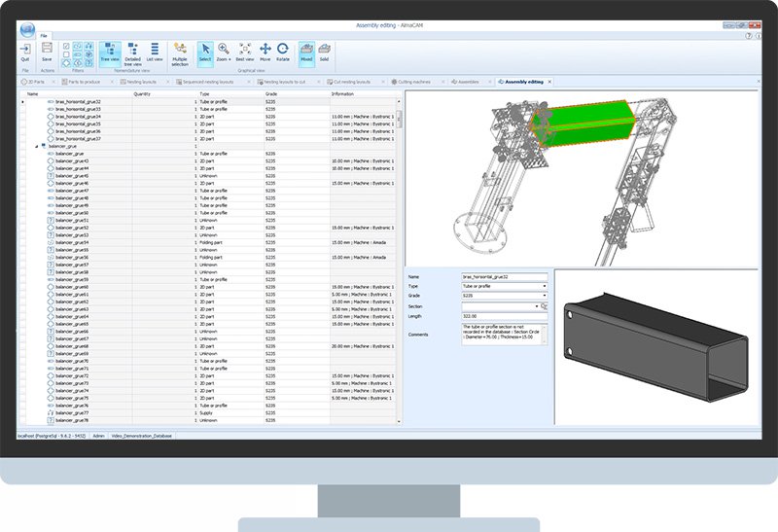The height and width of the screenshot is (532, 778).
Task: Click the Length input field
Action: (x=504, y=315)
